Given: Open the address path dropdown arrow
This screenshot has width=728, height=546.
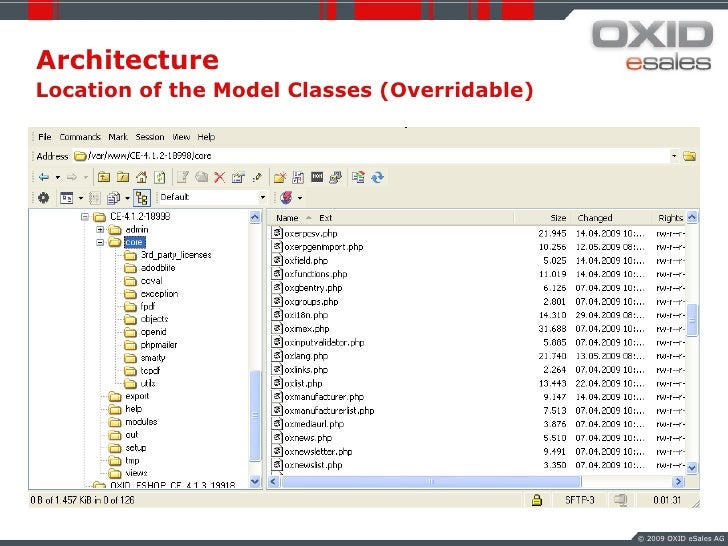Looking at the screenshot, I should [x=674, y=156].
